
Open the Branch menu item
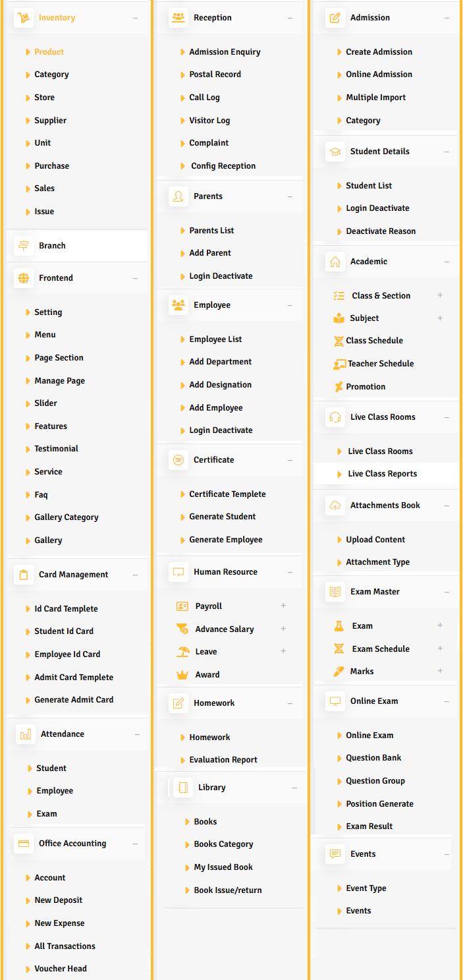click(52, 246)
